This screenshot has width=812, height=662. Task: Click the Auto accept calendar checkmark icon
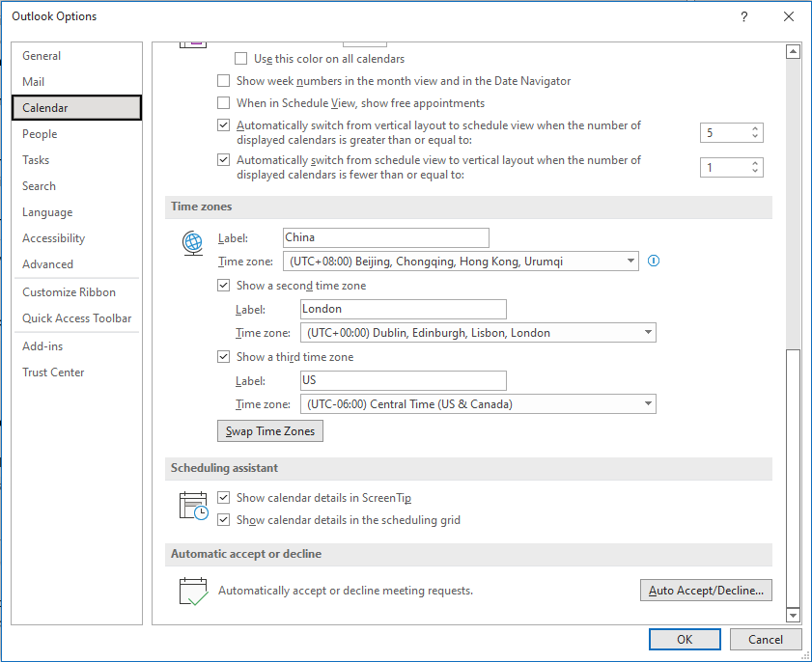tap(194, 591)
